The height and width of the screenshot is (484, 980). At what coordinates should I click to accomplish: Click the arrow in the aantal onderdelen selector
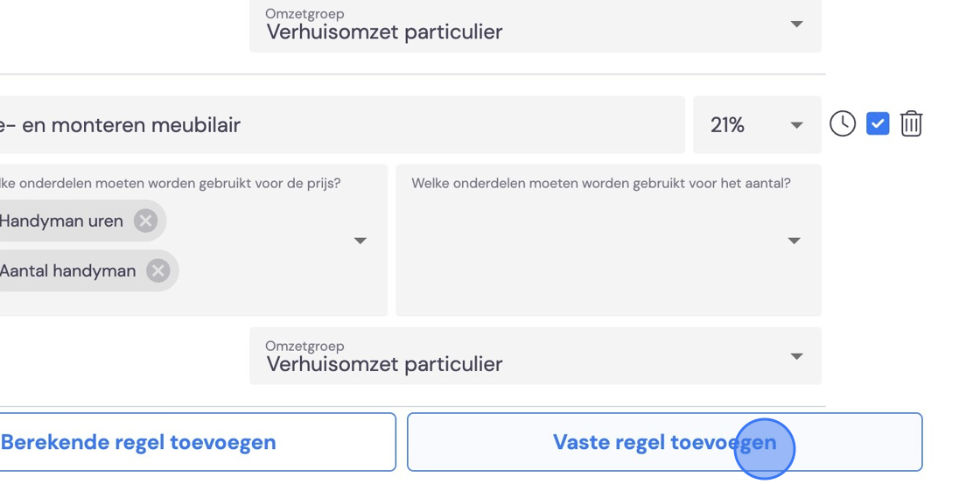click(x=794, y=241)
